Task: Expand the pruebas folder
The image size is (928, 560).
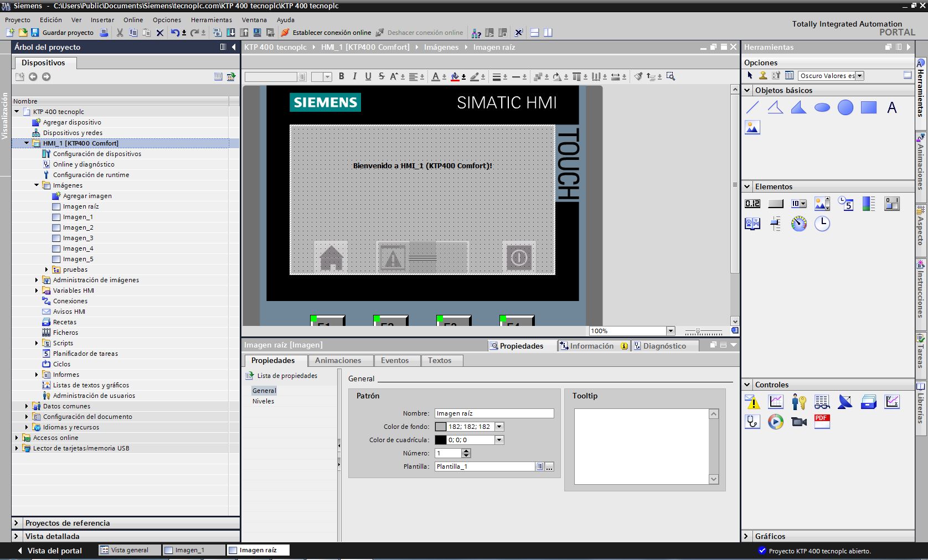Action: (47, 269)
